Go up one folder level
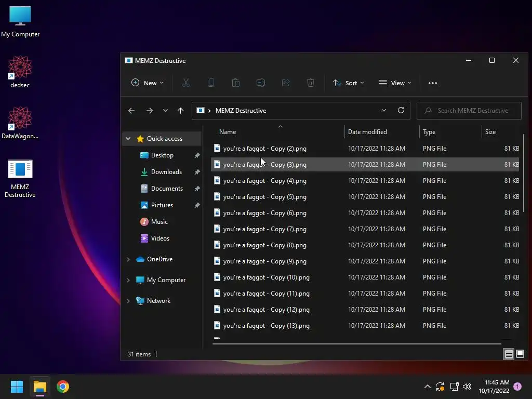 (180, 111)
